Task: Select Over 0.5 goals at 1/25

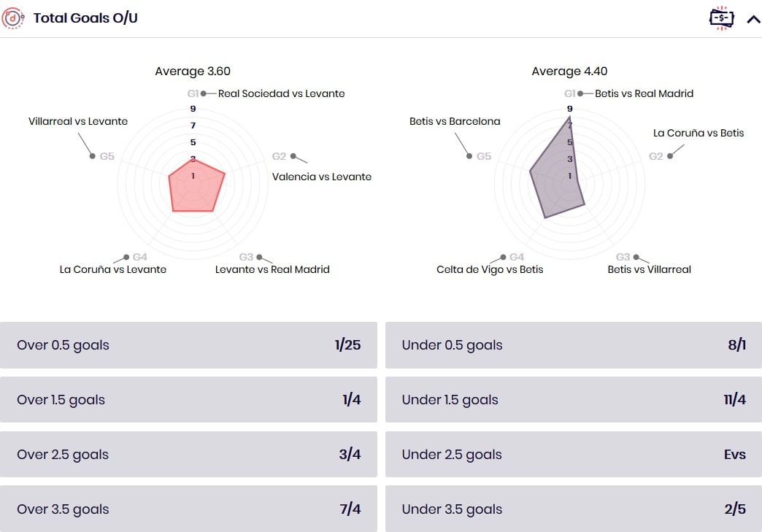Action: pos(188,345)
